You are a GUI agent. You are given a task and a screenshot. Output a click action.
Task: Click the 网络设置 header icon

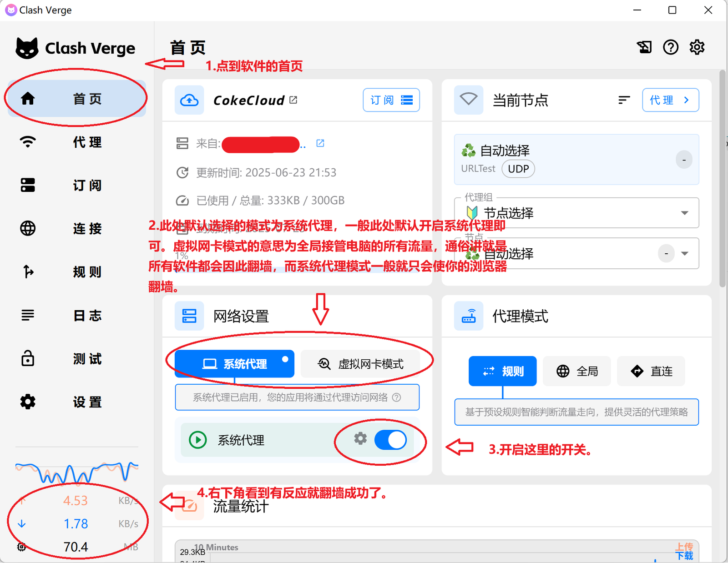(x=189, y=316)
